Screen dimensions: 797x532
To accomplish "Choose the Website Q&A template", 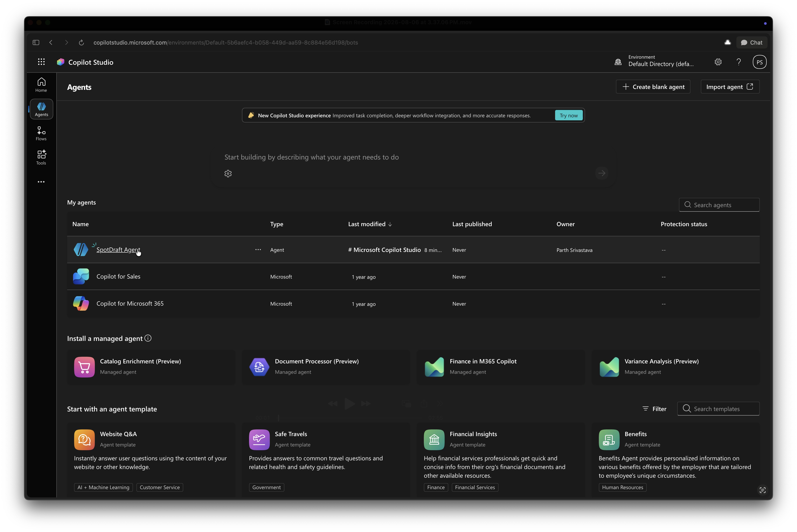I will click(151, 460).
